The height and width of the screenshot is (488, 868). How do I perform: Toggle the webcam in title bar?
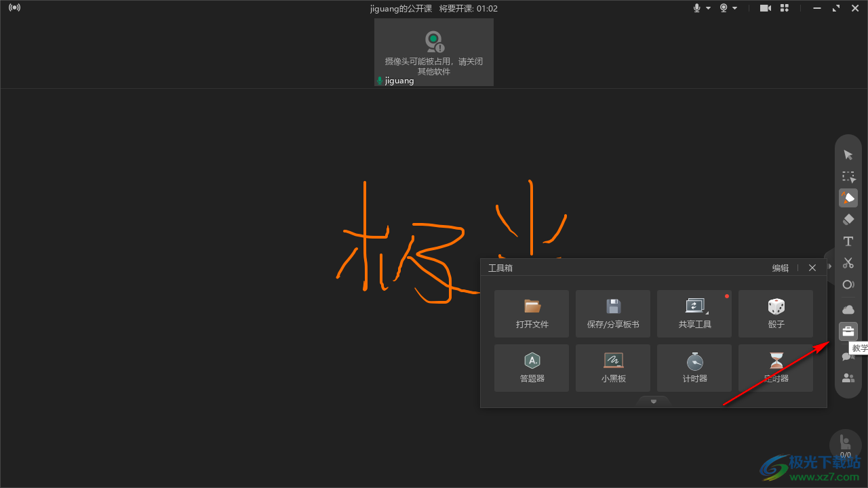[724, 8]
